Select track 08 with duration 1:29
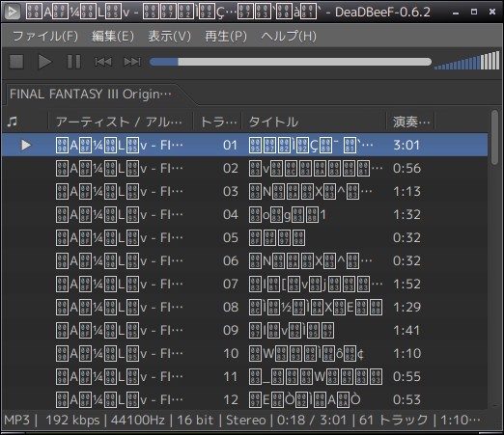This screenshot has width=504, height=435. (244, 307)
